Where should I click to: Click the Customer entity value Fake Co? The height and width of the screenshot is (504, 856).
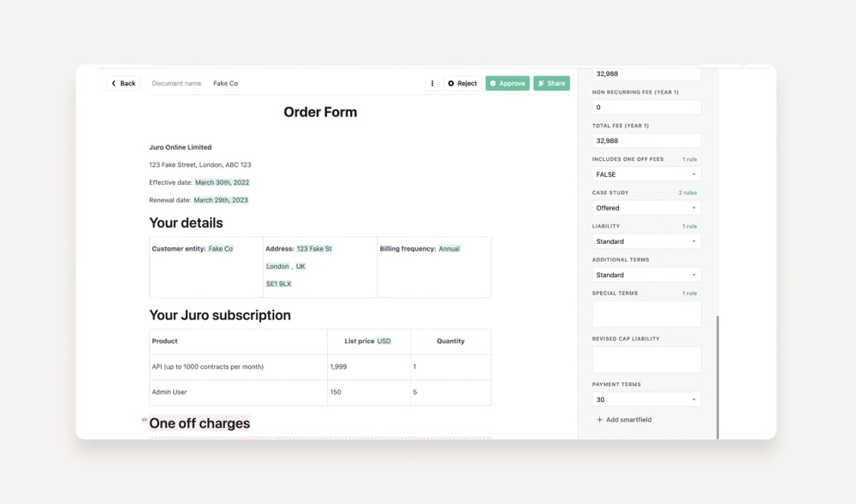221,249
